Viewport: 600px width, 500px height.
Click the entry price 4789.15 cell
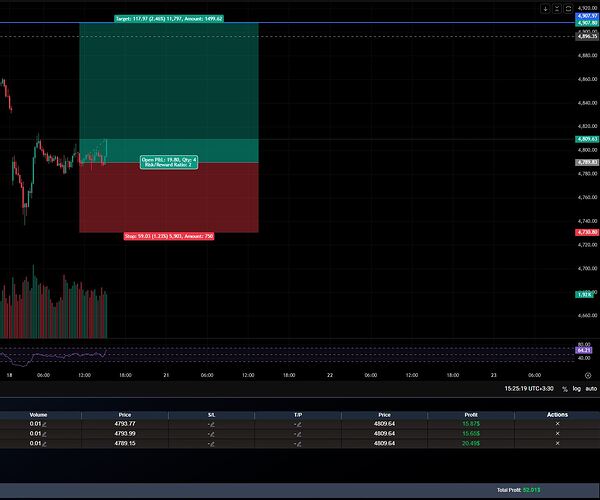tap(125, 443)
